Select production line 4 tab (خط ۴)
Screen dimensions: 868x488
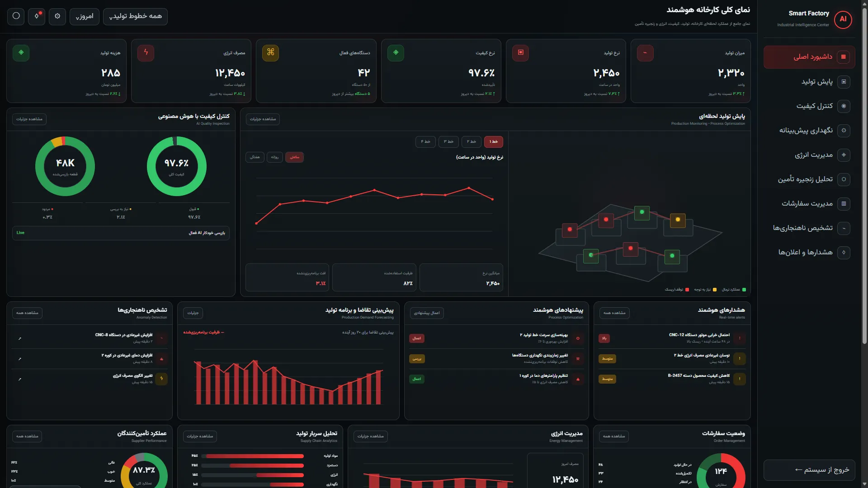[425, 142]
